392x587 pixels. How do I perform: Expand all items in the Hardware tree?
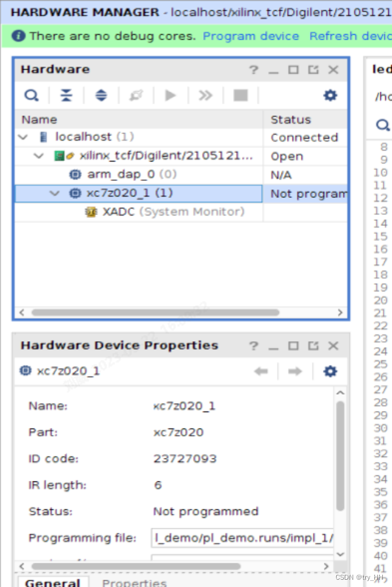(101, 95)
